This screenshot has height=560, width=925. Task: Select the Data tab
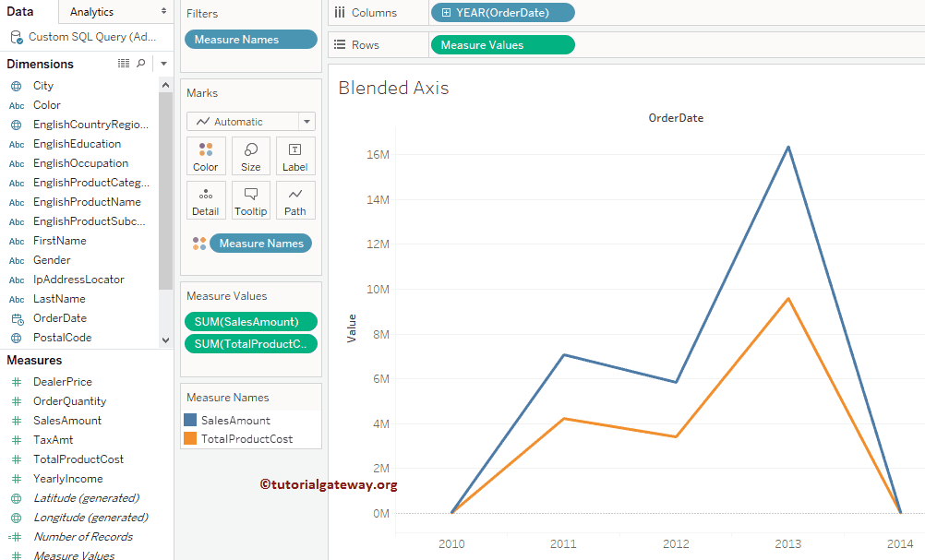pyautogui.click(x=20, y=11)
